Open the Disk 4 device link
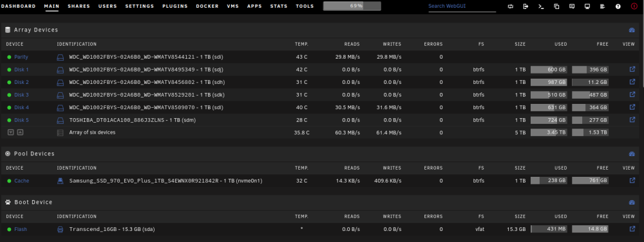 21,107
